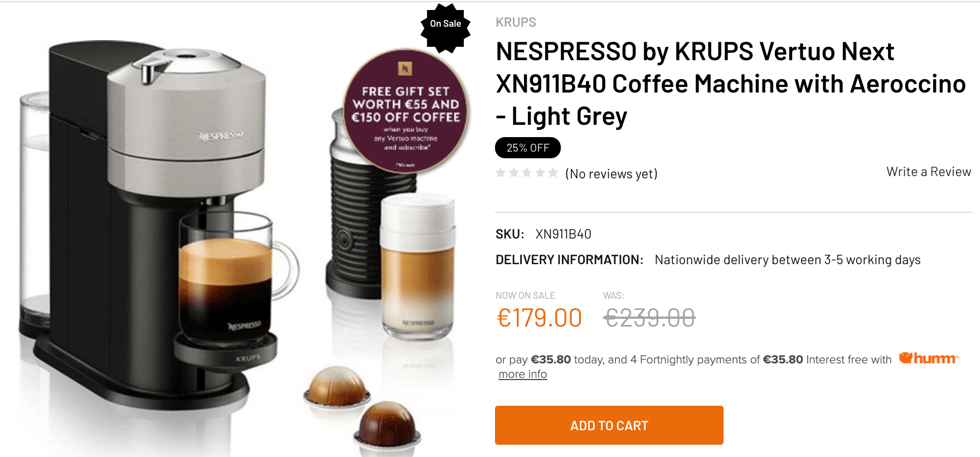Click the dark coffee capsule image
980x457 pixels.
[387, 426]
